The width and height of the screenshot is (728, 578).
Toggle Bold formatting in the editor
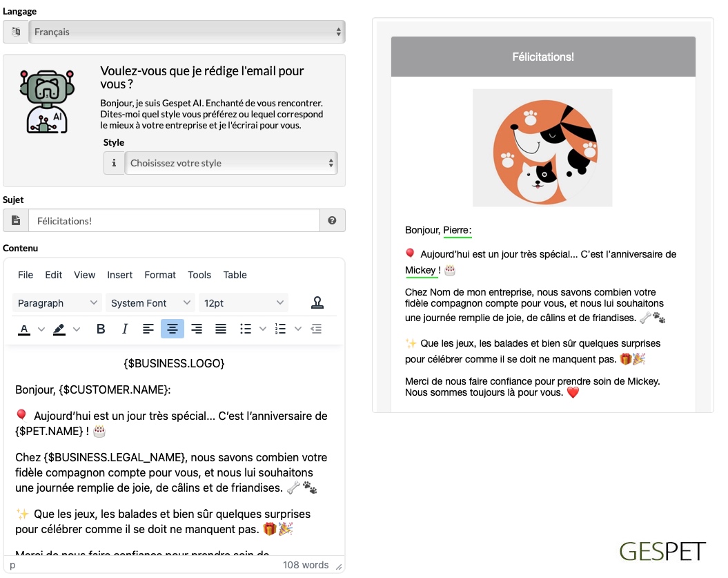coord(100,329)
